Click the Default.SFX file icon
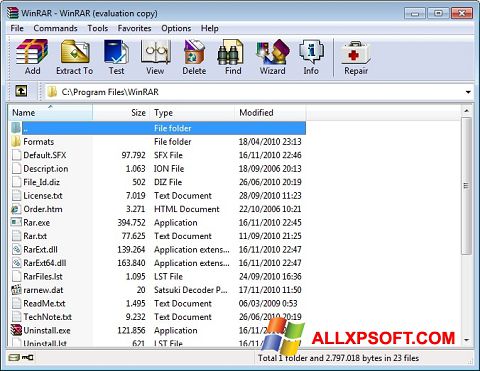 [16, 155]
